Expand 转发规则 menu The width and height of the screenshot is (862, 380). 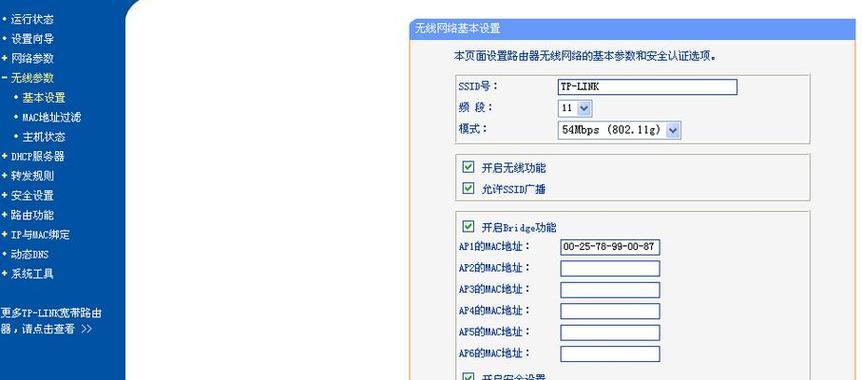tap(32, 176)
